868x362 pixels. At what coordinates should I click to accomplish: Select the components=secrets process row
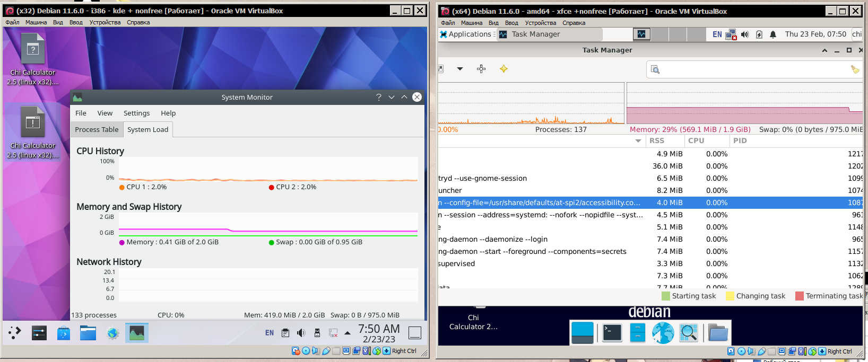click(x=650, y=251)
